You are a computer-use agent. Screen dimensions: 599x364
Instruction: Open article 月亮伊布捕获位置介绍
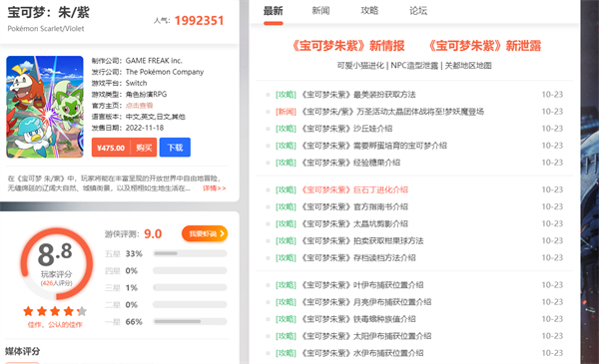pos(366,302)
